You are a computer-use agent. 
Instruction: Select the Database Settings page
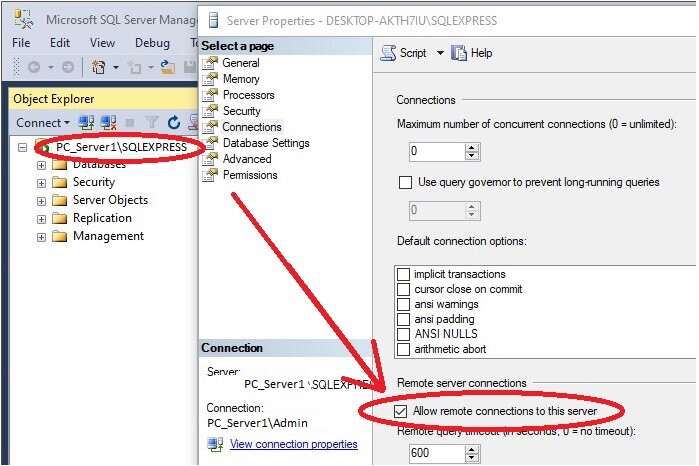click(x=265, y=143)
